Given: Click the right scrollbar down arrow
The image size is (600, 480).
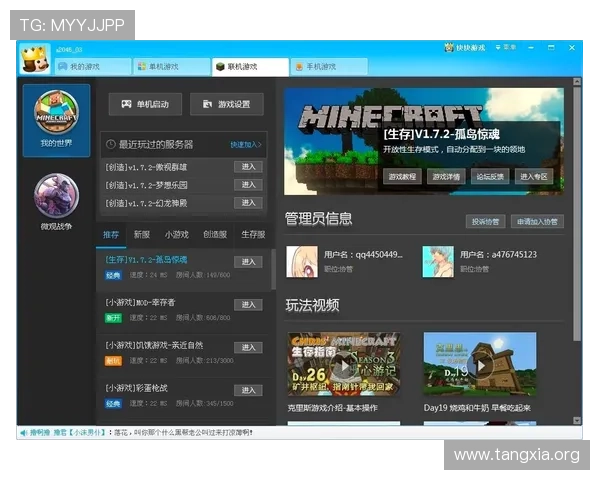Looking at the screenshot, I should [x=577, y=420].
